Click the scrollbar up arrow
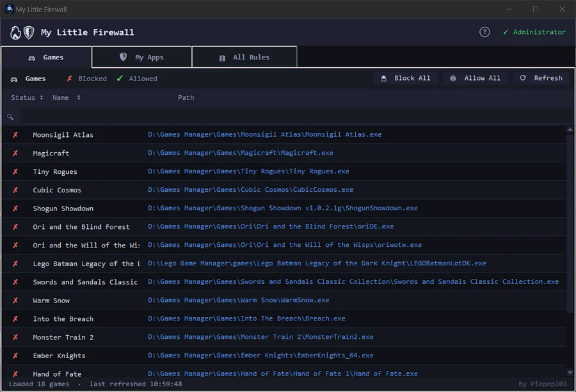The width and height of the screenshot is (576, 392). coord(570,130)
